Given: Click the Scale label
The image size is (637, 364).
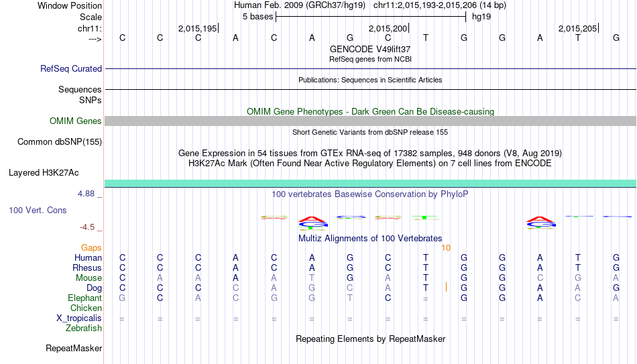Looking at the screenshot, I should (91, 17).
